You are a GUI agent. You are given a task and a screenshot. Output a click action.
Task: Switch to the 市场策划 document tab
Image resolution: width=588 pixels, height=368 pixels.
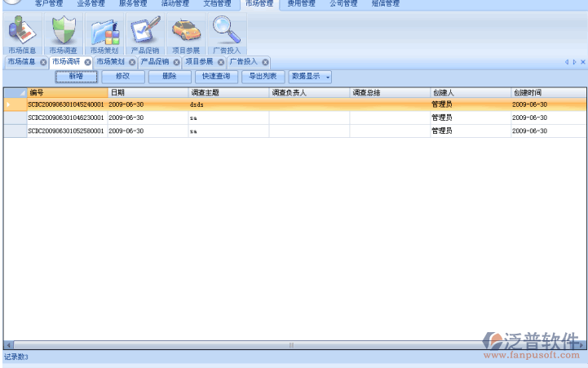(x=110, y=61)
